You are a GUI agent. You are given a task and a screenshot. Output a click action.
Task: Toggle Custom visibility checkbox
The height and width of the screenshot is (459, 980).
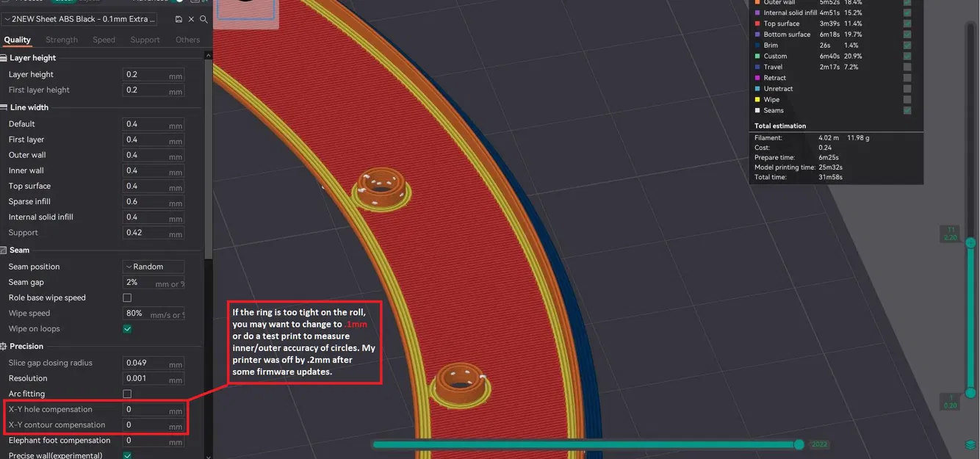pos(907,56)
